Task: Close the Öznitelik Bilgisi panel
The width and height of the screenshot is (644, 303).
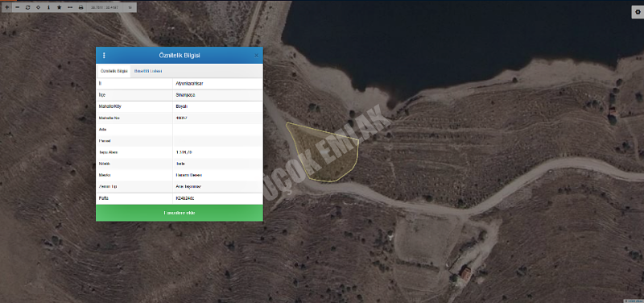Action: [256, 55]
